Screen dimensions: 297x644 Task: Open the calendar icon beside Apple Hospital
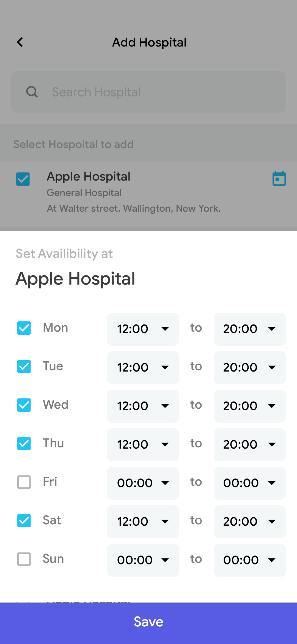coord(279,178)
